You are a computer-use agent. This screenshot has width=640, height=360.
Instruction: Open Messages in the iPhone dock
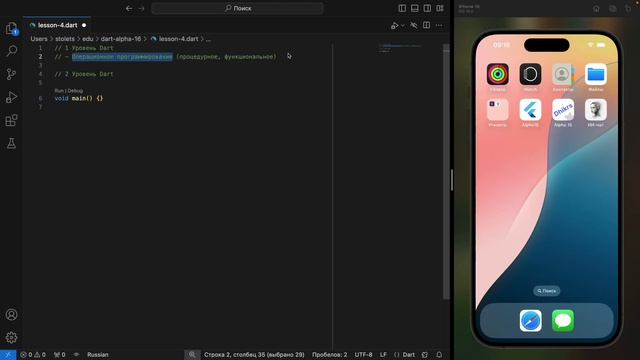[563, 320]
